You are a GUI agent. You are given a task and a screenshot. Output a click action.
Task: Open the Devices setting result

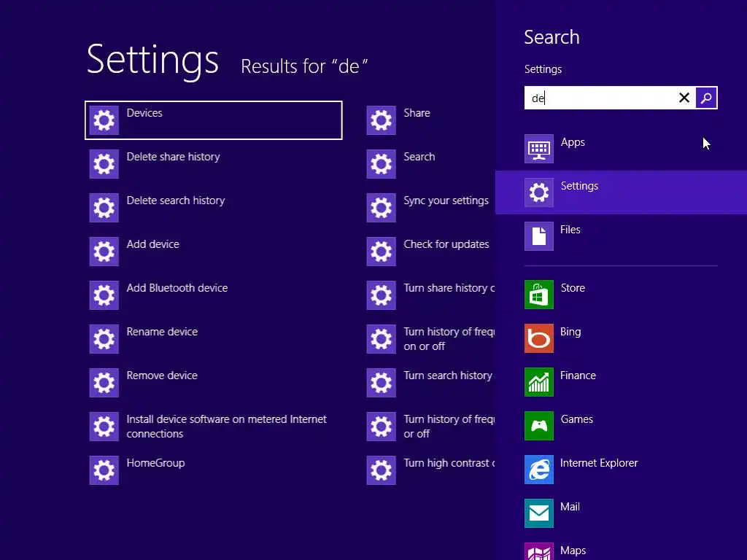tap(144, 113)
